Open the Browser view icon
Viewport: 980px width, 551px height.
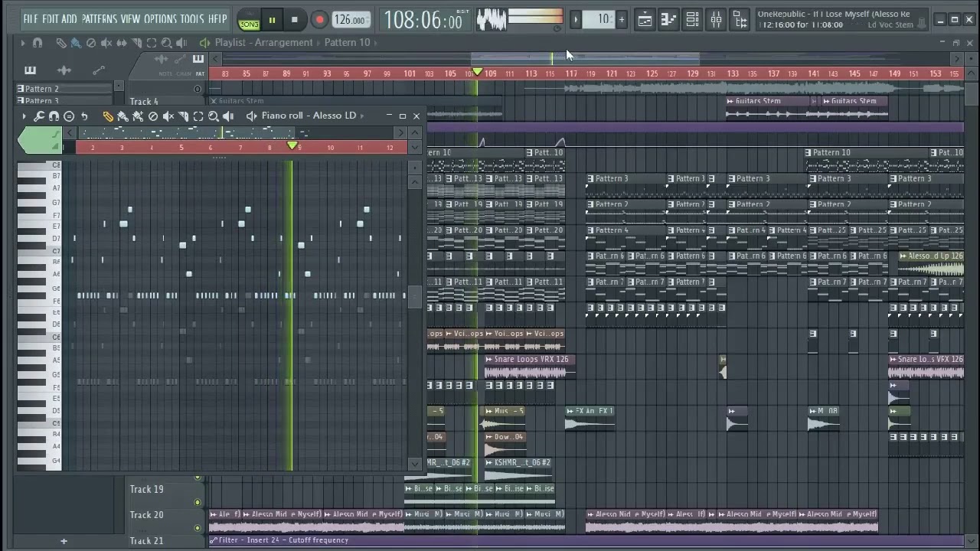(740, 20)
